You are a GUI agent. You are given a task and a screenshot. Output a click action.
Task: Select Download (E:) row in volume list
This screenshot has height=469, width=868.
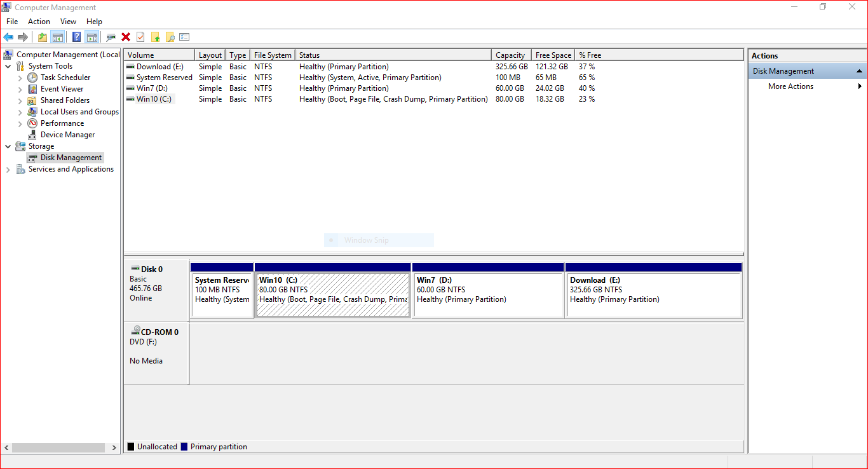point(433,67)
